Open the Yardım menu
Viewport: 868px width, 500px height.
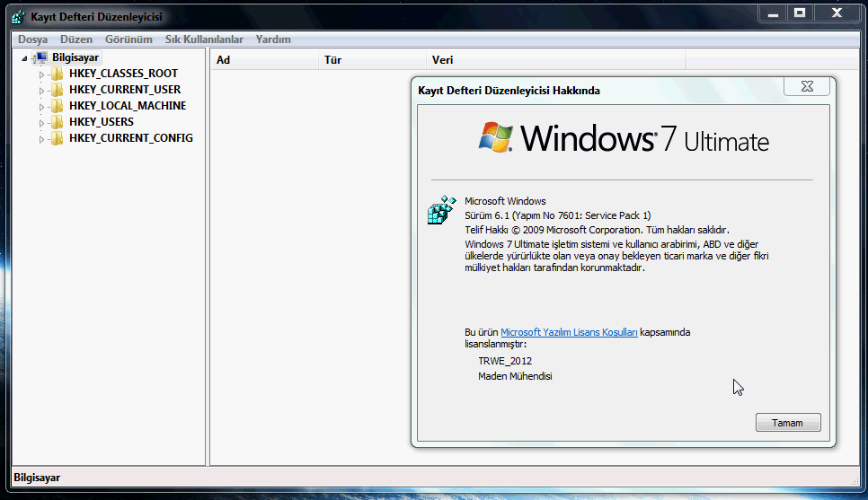[273, 39]
